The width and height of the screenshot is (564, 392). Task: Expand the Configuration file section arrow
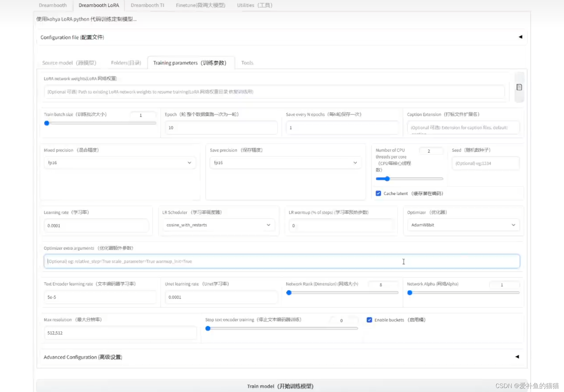520,37
